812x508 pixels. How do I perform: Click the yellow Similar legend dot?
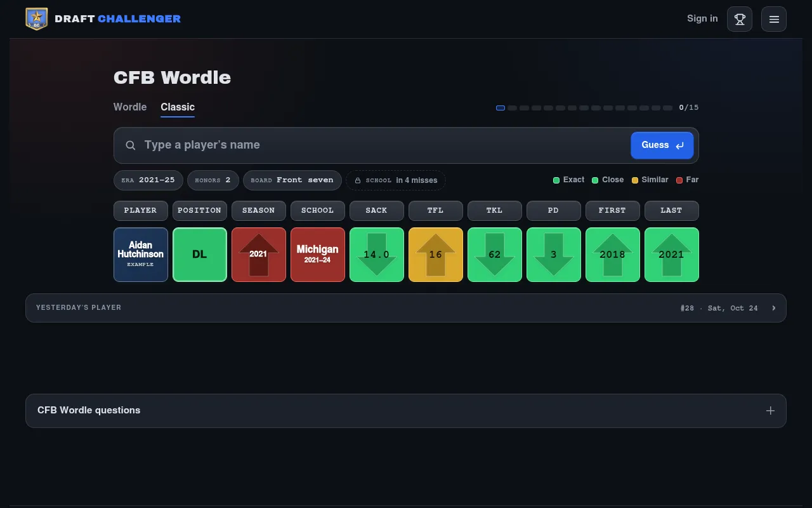635,180
